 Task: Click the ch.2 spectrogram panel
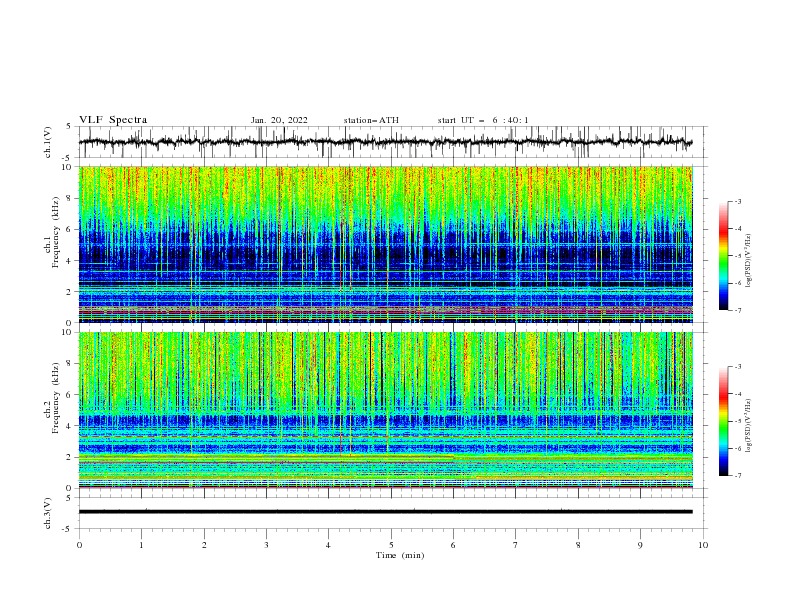[x=386, y=410]
